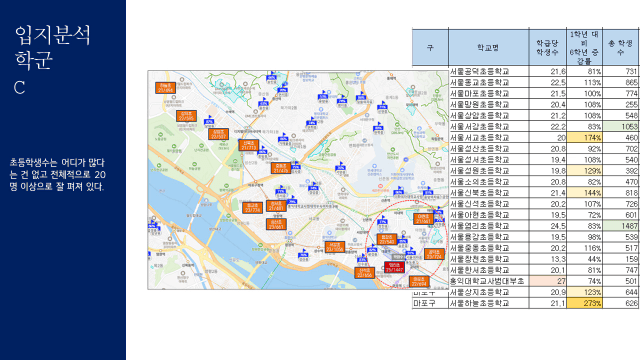The image size is (640, 360).
Task: Click the total students value 731
Action: coord(621,71)
